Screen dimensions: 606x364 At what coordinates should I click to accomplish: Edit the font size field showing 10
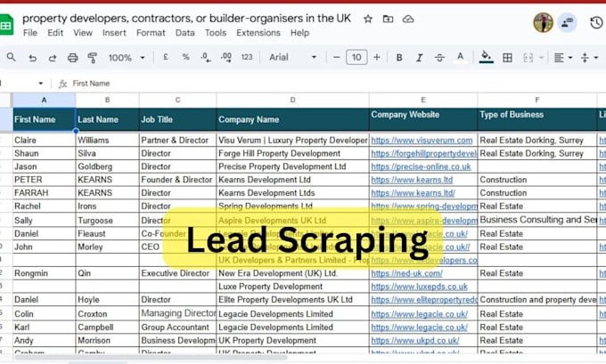[356, 58]
